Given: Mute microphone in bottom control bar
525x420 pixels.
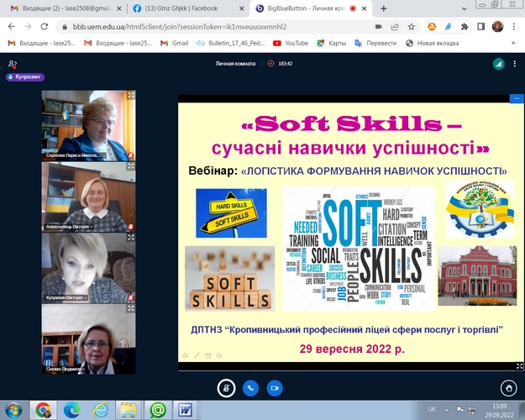Looking at the screenshot, I should click(x=225, y=388).
